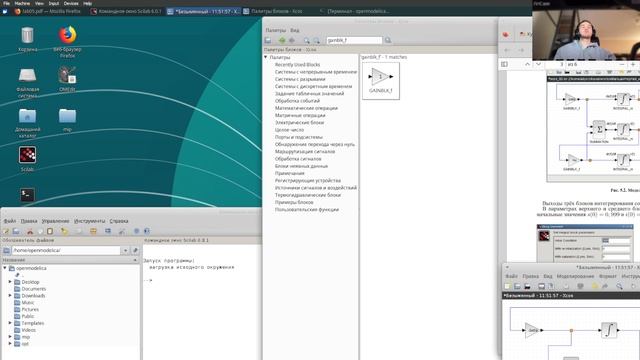Open the Файл menu in the Scilab console
640x360 pixels.
coord(10,221)
